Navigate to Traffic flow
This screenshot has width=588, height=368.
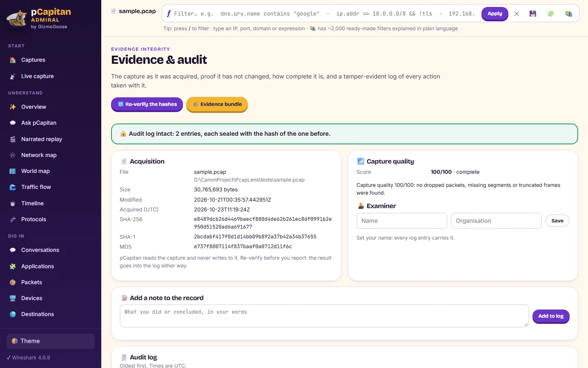click(x=51, y=187)
